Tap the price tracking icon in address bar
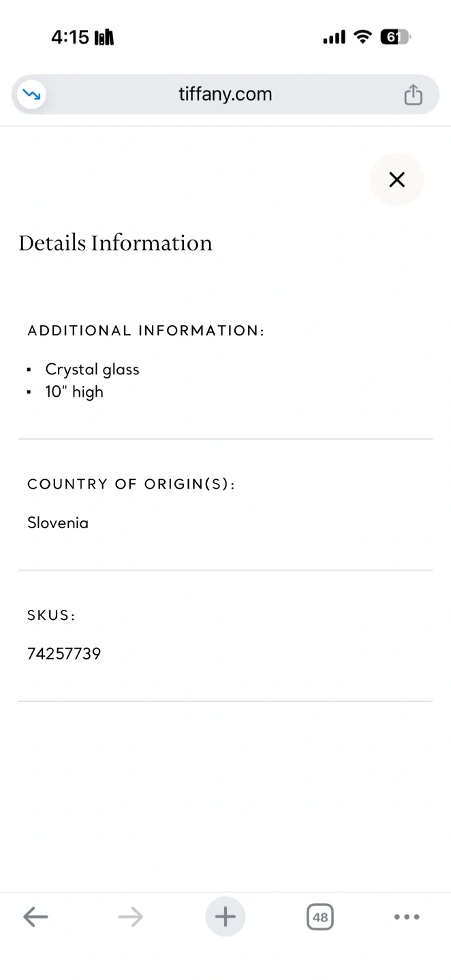451x980 pixels. (31, 95)
